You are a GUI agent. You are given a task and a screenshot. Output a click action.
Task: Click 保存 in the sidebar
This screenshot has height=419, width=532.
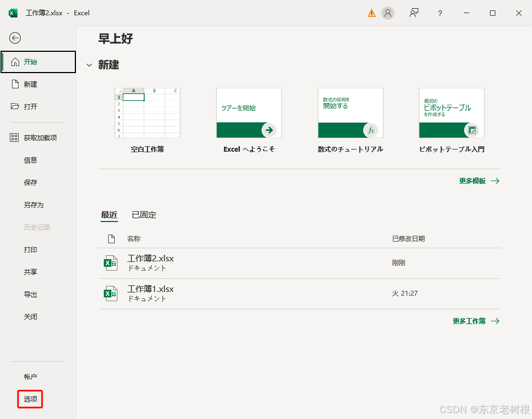[38, 182]
